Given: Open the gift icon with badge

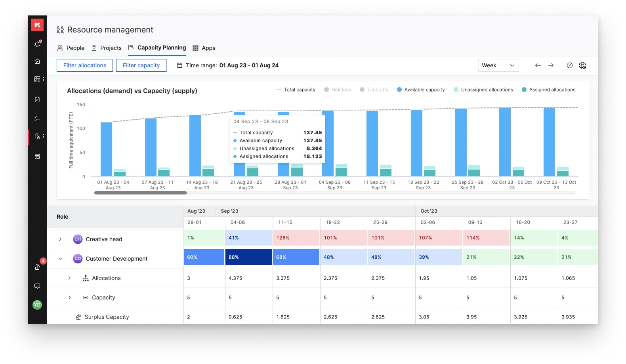Looking at the screenshot, I should point(37,267).
